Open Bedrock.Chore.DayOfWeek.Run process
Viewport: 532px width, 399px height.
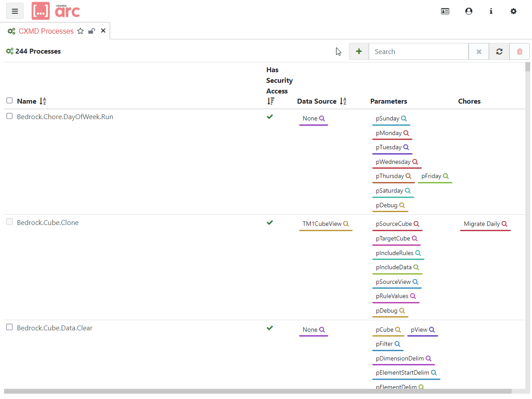click(65, 117)
